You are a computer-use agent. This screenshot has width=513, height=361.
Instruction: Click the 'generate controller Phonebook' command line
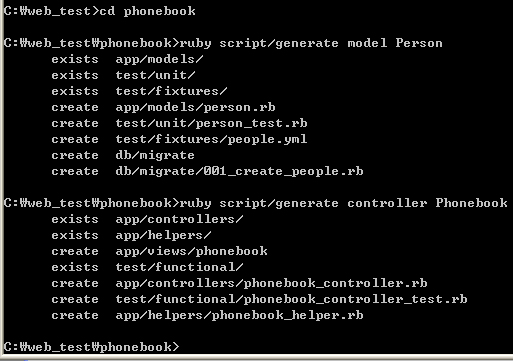tap(256, 203)
